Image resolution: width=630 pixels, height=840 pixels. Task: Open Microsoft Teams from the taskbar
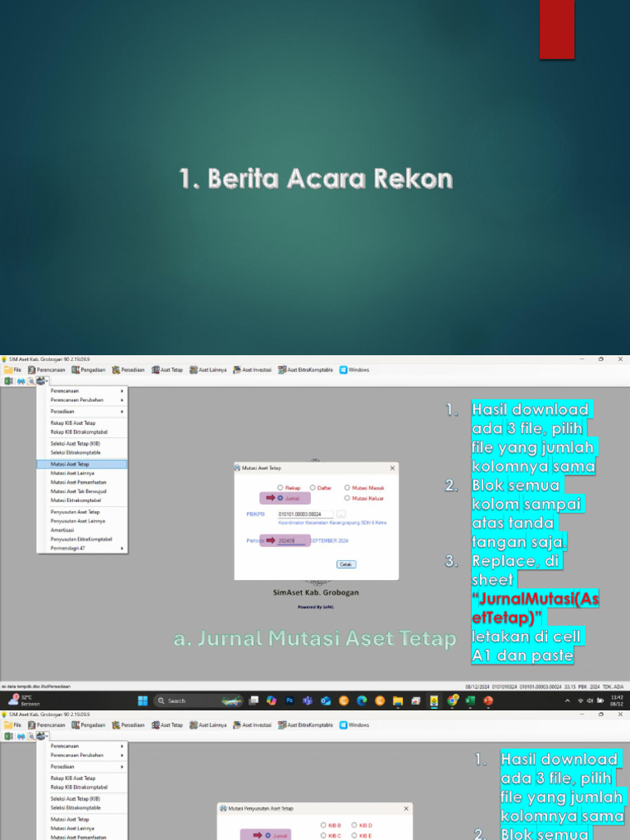click(308, 701)
